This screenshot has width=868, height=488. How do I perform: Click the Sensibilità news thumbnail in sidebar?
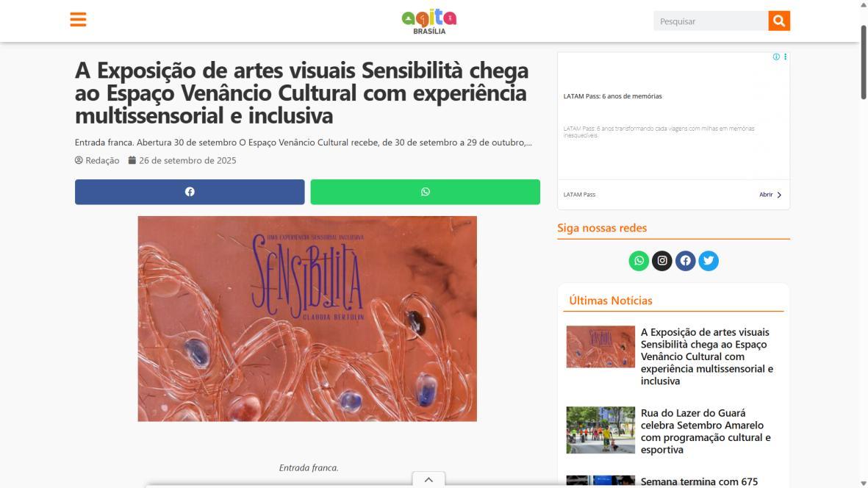click(600, 347)
